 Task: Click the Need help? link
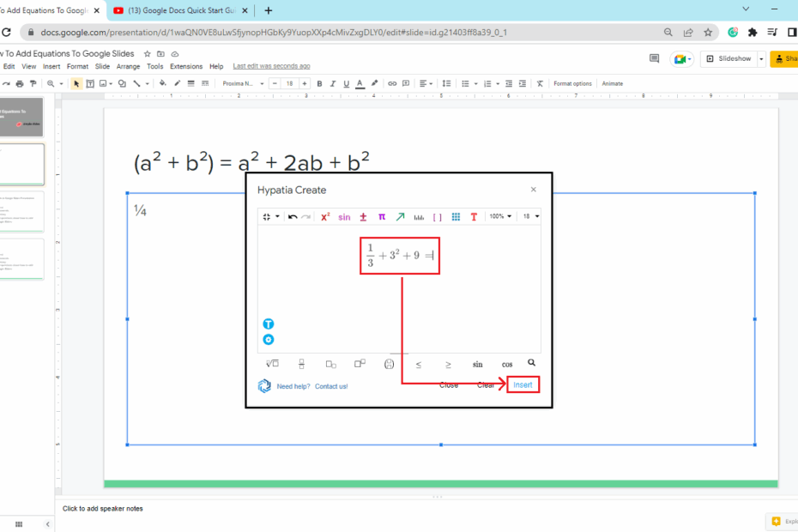coord(293,386)
